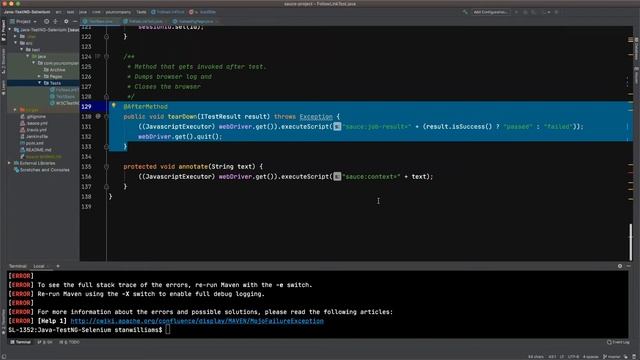Open the Project view dropdown

point(23,21)
